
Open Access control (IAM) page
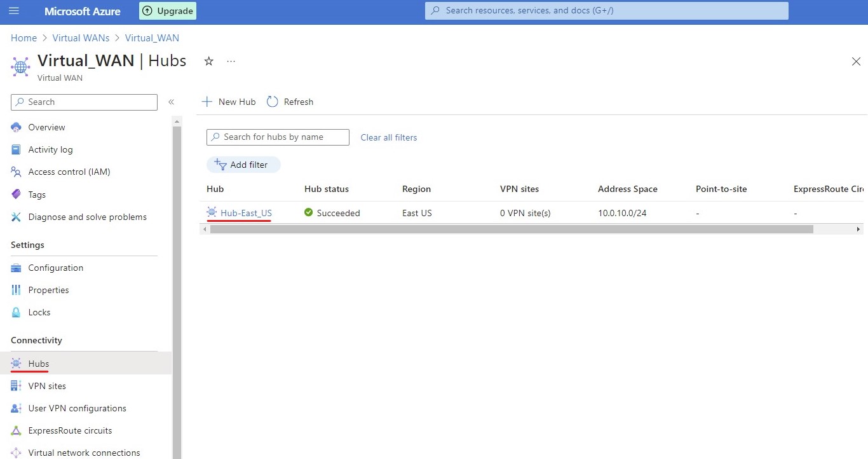[x=69, y=172]
